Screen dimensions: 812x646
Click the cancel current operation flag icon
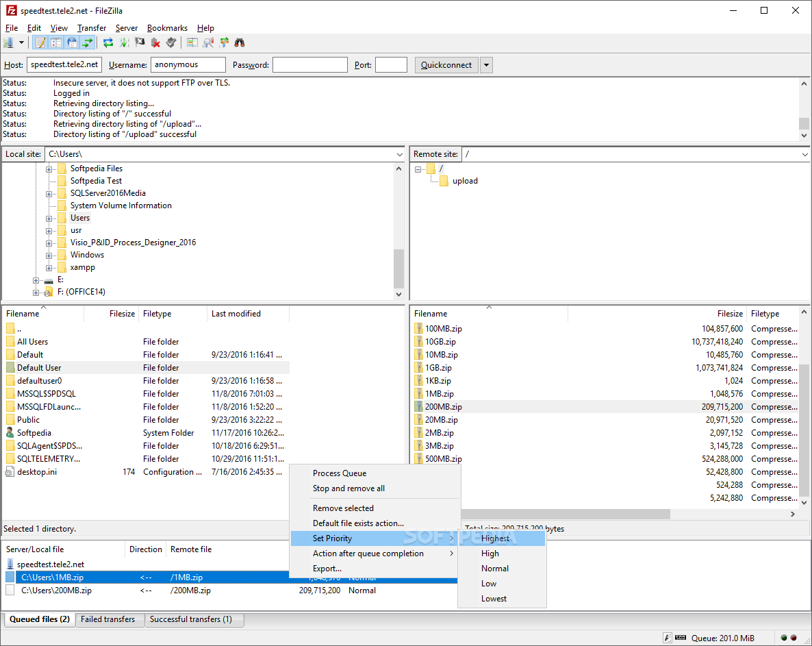[x=140, y=42]
